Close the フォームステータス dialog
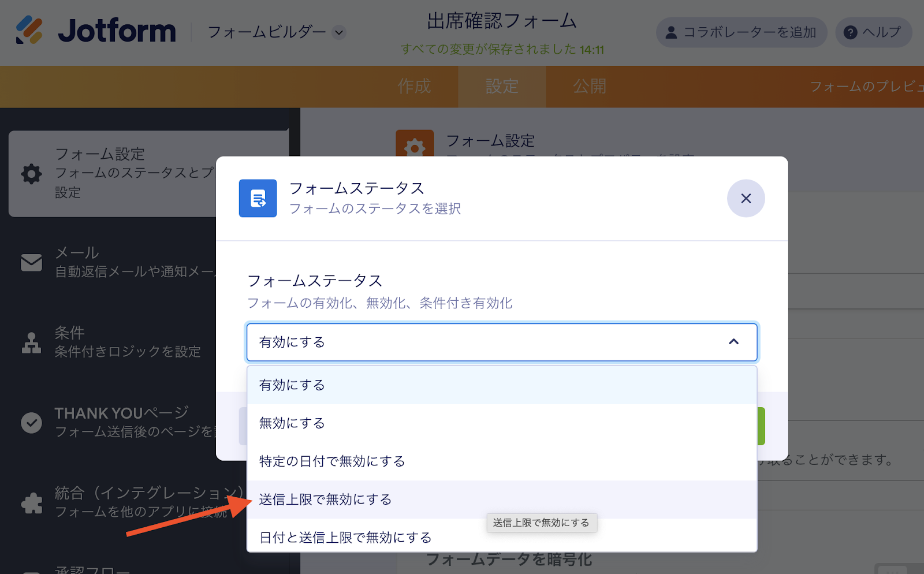924x574 pixels. (746, 199)
